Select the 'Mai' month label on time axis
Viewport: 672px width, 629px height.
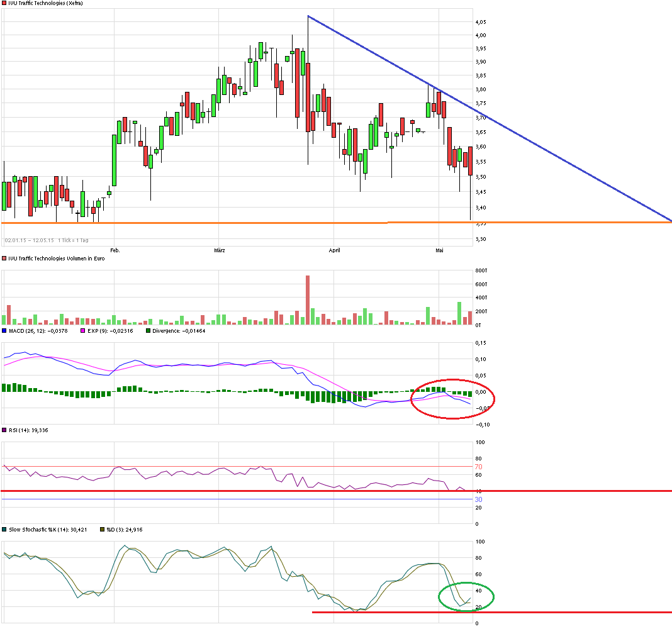(x=439, y=250)
